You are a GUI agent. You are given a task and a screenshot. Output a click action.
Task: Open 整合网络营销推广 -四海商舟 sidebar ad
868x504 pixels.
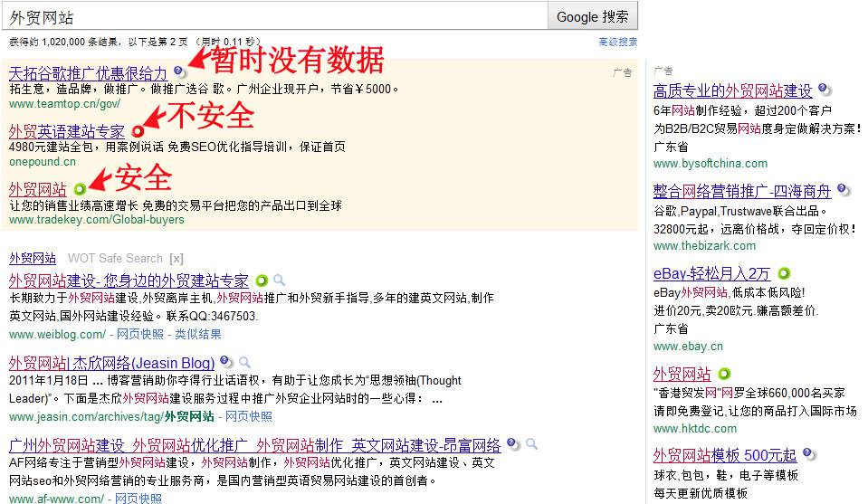click(742, 192)
